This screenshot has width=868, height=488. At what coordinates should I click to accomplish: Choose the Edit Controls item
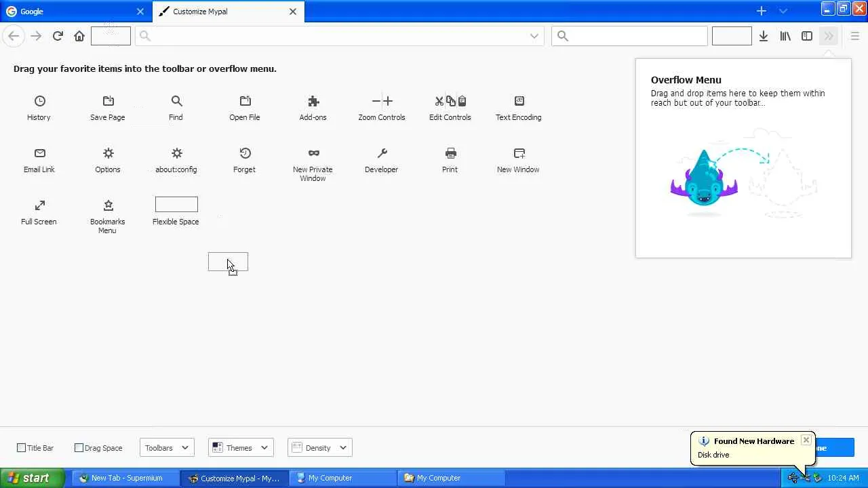450,108
